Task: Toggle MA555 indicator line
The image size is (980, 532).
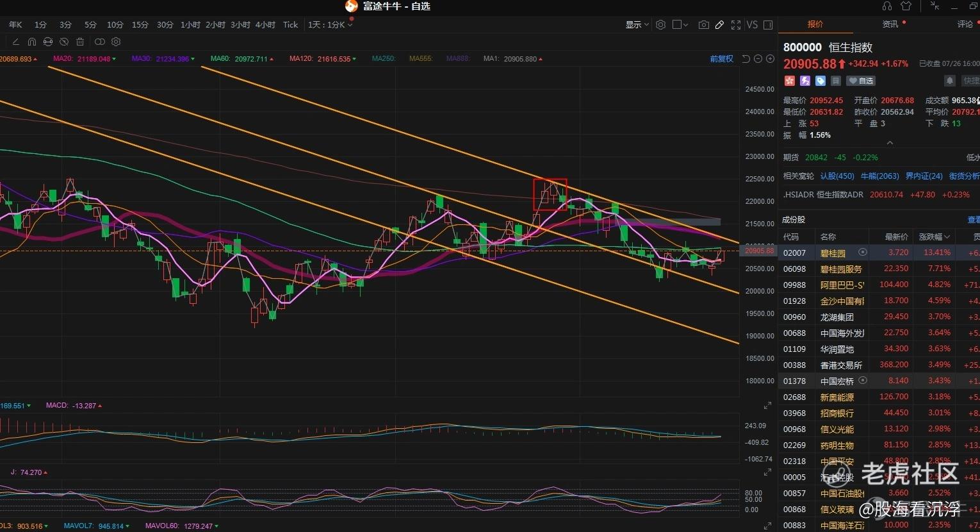Action: click(x=421, y=59)
